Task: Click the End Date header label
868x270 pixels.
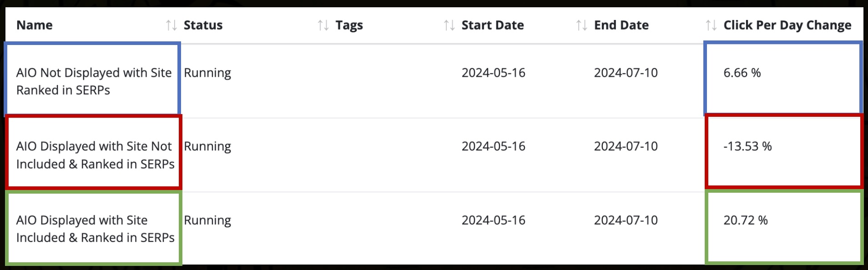Action: [x=621, y=25]
